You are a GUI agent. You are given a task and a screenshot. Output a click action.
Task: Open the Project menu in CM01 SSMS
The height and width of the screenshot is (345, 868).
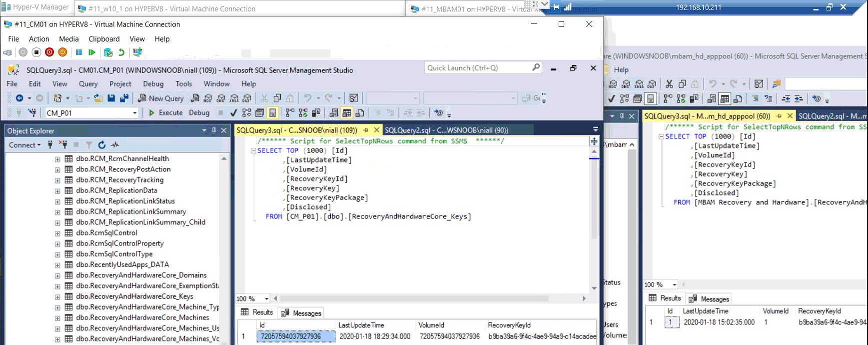tap(120, 84)
